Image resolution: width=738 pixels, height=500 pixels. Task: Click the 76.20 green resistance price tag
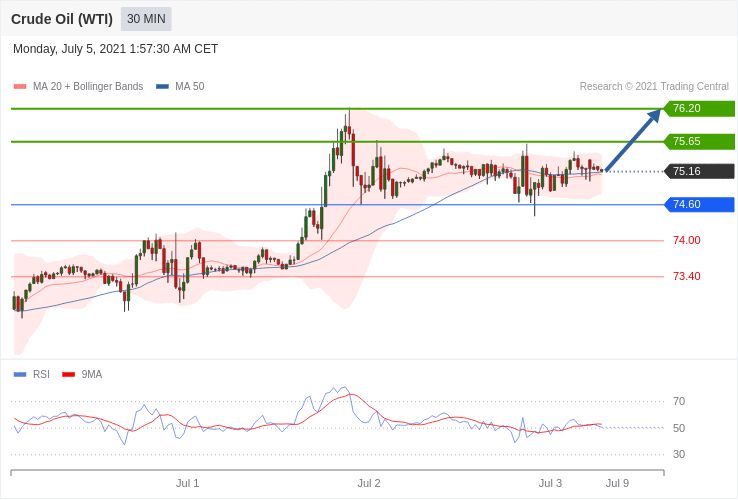click(x=699, y=109)
